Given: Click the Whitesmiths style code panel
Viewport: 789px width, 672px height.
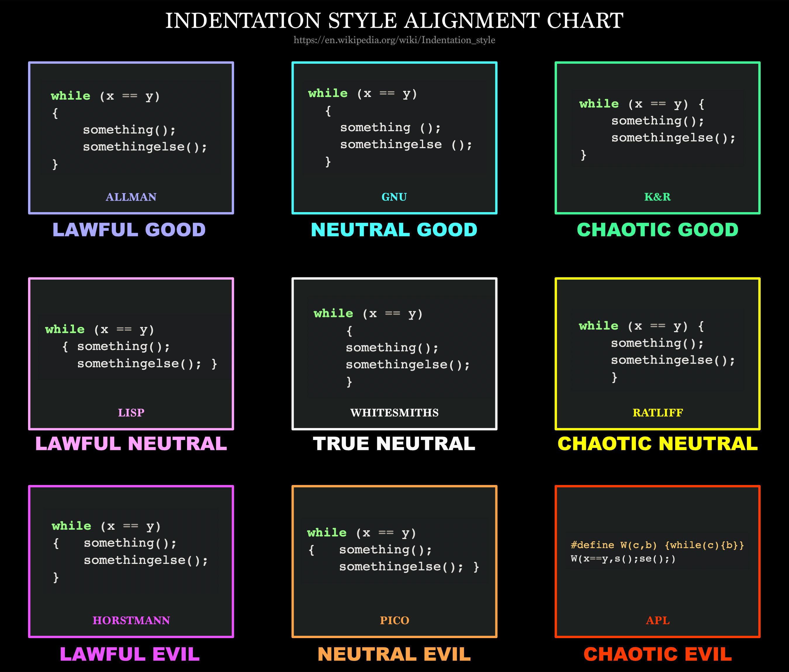Looking at the screenshot, I should (394, 347).
